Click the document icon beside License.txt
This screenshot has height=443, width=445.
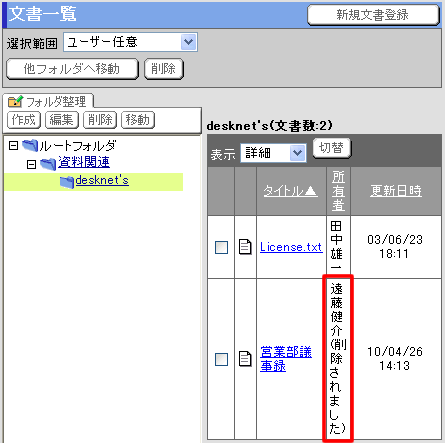click(x=245, y=247)
